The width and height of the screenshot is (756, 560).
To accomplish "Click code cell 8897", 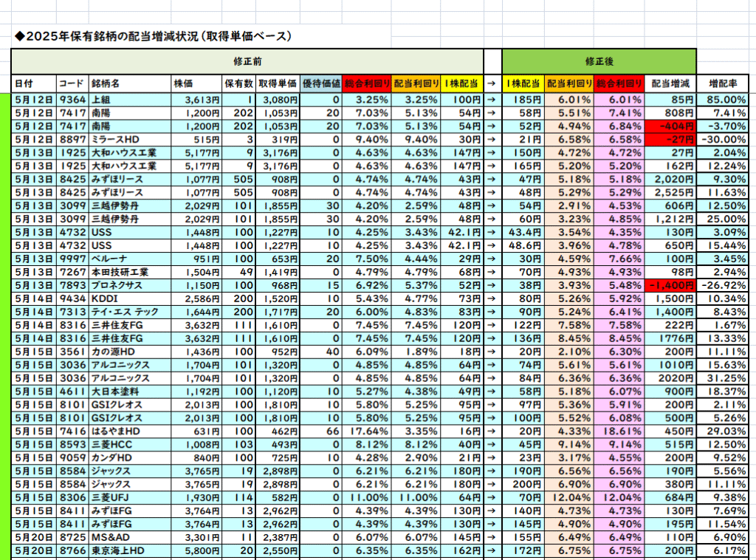I will coord(72,140).
